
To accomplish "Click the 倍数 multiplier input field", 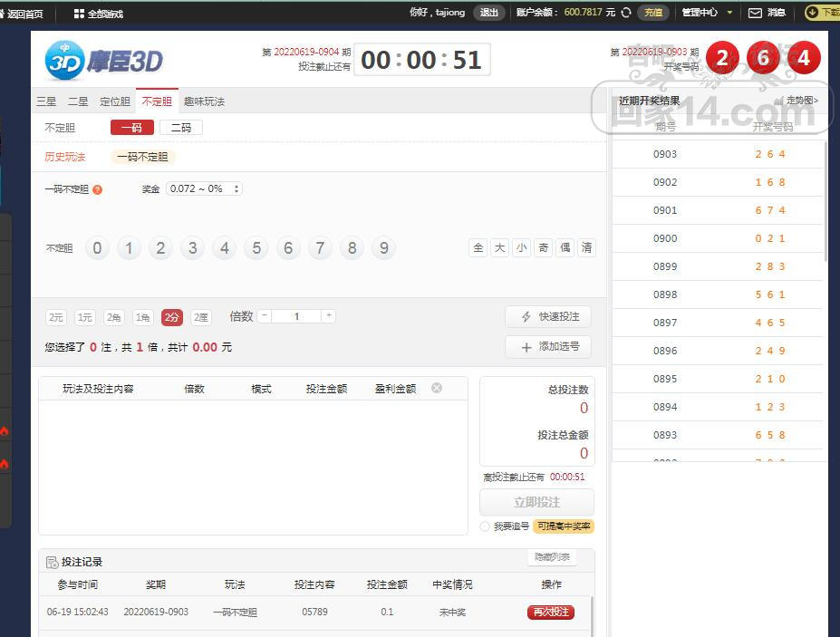I will [x=296, y=316].
